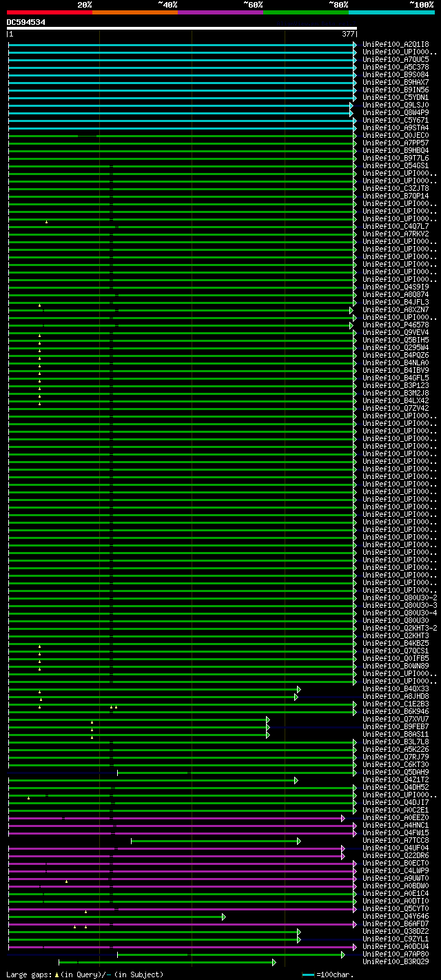Screen dimensions: 441x980
Task: Select the UniRef100_A8XZN7 row label
Action: coord(396,309)
